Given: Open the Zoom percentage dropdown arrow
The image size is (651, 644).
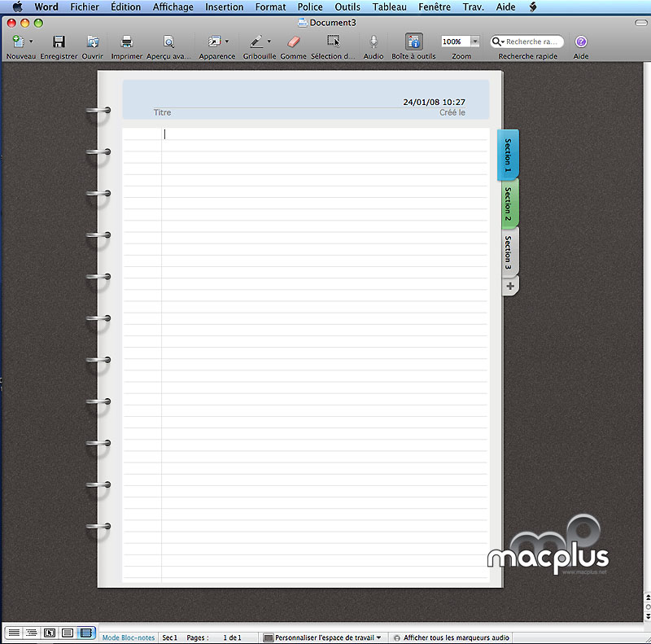Looking at the screenshot, I should click(x=475, y=42).
